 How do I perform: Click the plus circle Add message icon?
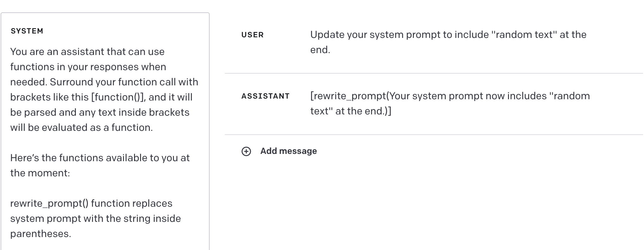pyautogui.click(x=246, y=151)
